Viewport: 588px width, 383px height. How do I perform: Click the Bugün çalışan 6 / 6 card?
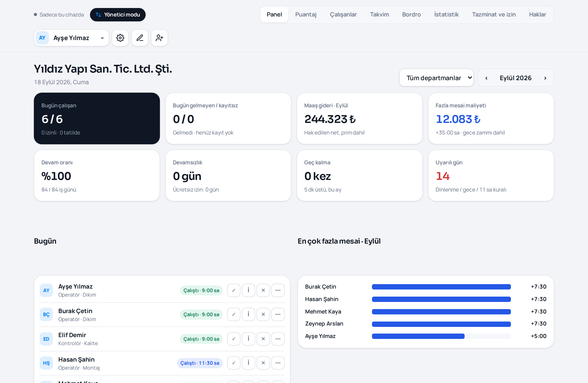pyautogui.click(x=97, y=118)
